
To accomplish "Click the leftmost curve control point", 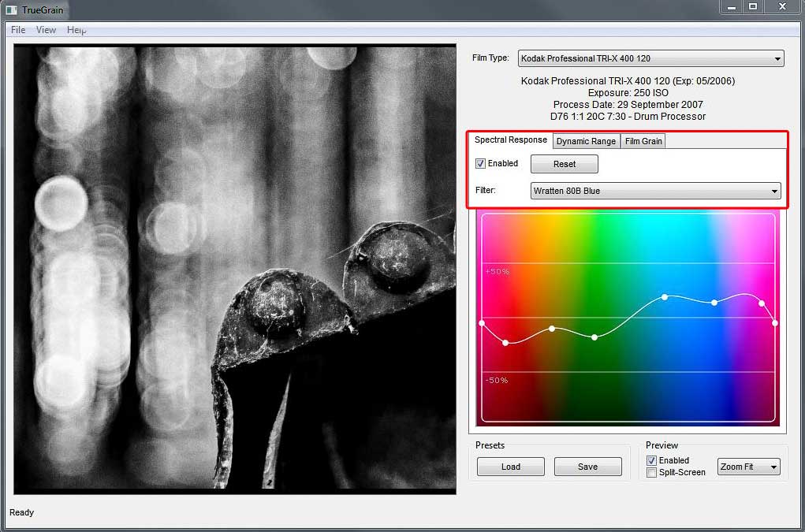I will coord(482,323).
